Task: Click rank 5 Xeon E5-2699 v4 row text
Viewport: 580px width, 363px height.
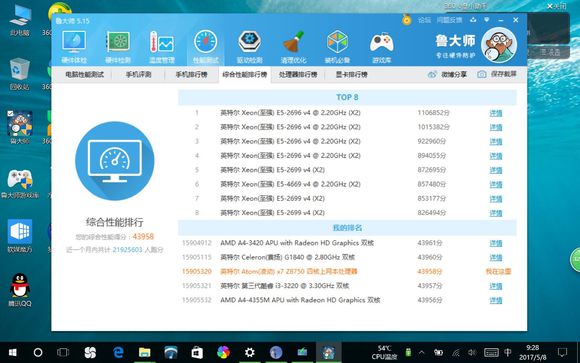Action: point(272,170)
